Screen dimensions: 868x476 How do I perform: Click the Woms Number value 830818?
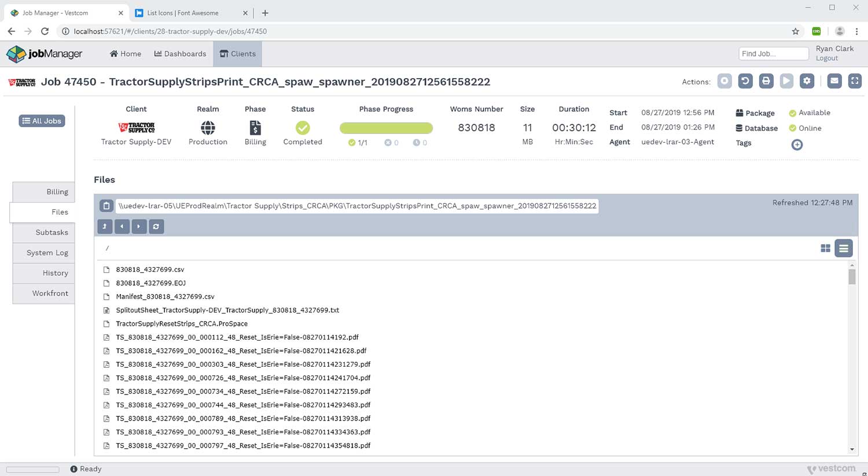click(476, 128)
